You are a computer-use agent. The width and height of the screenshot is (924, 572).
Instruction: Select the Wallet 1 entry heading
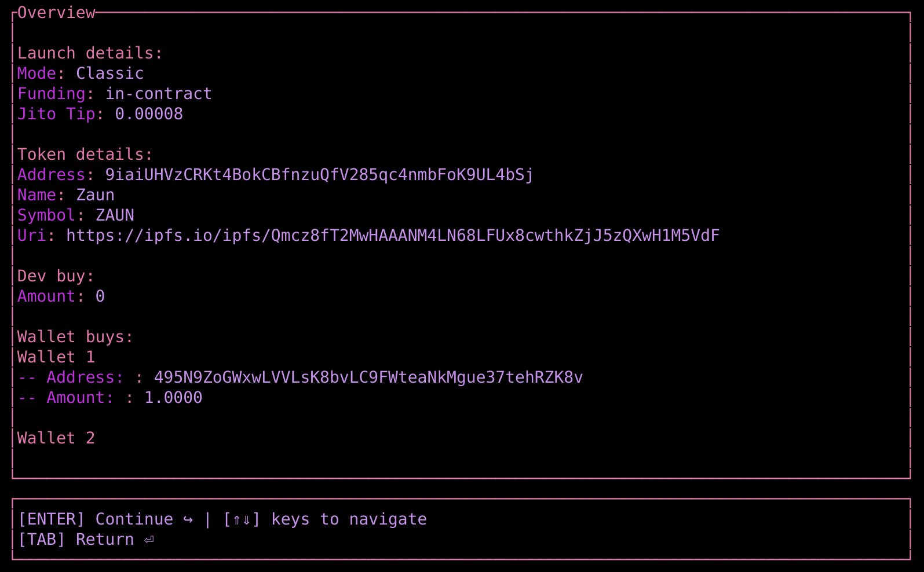56,357
